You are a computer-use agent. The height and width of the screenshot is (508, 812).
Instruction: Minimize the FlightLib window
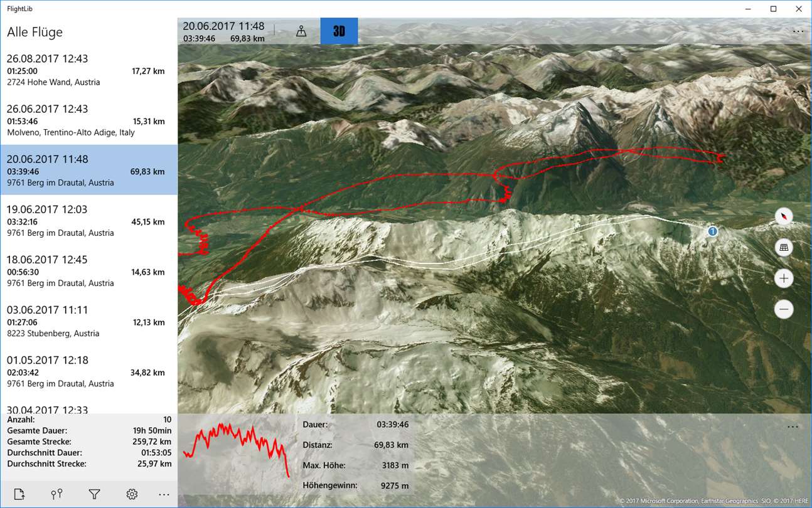click(747, 9)
